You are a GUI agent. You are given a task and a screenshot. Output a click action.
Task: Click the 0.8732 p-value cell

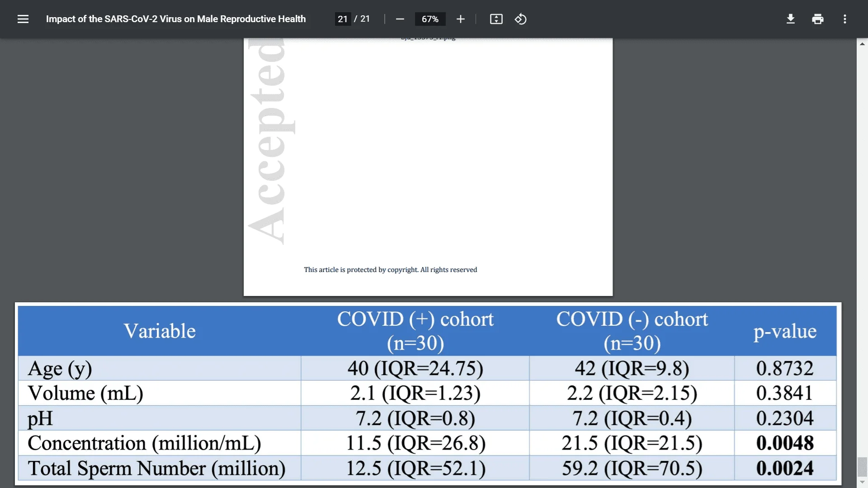[785, 368]
